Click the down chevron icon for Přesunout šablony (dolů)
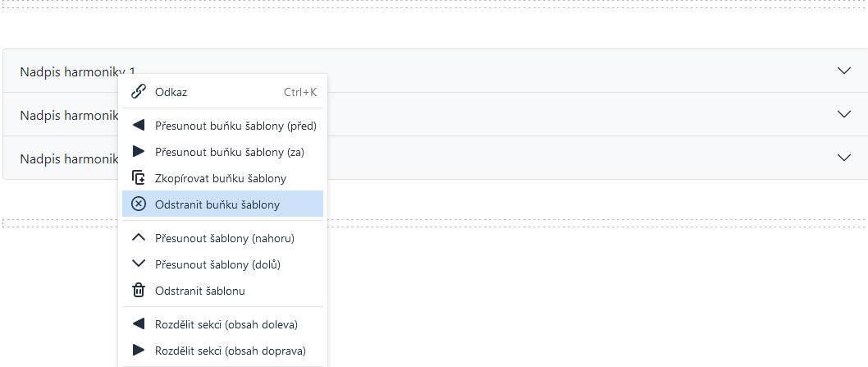The height and width of the screenshot is (367, 868). [139, 264]
